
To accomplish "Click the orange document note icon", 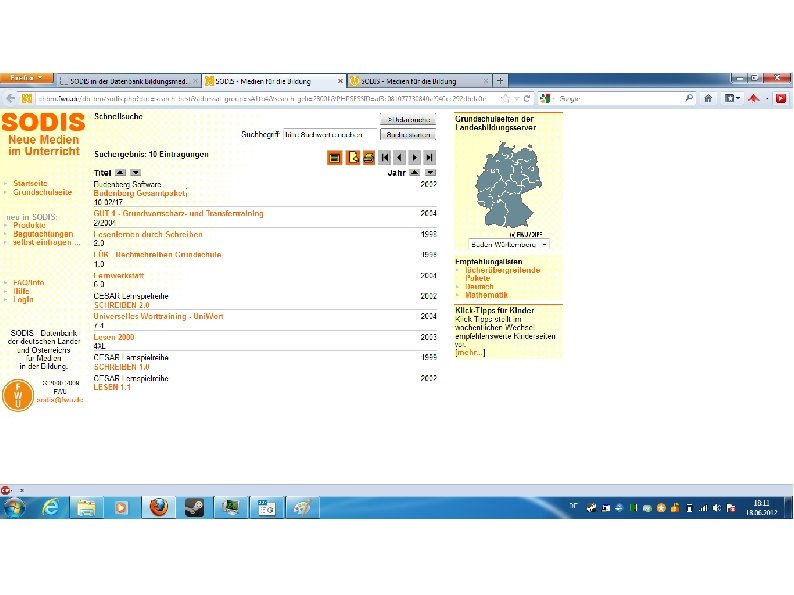I will [x=352, y=157].
